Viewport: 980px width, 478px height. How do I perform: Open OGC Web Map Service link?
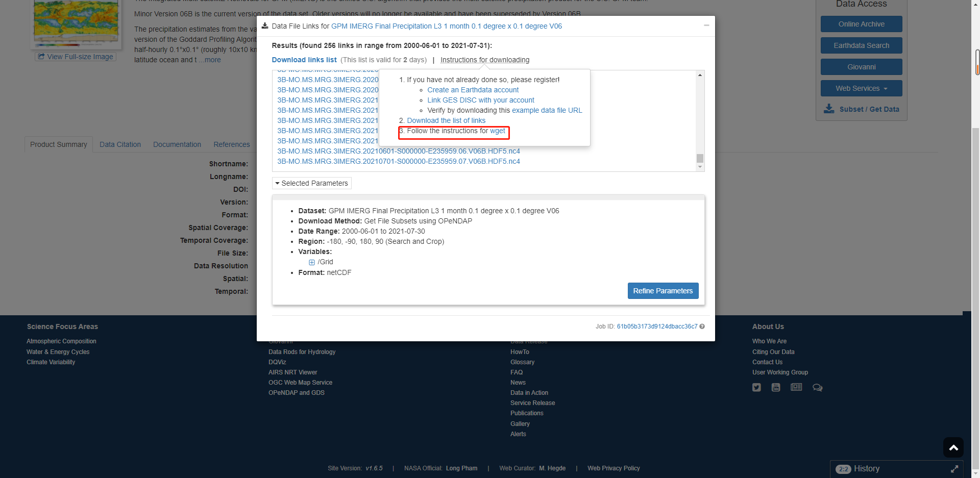click(300, 383)
